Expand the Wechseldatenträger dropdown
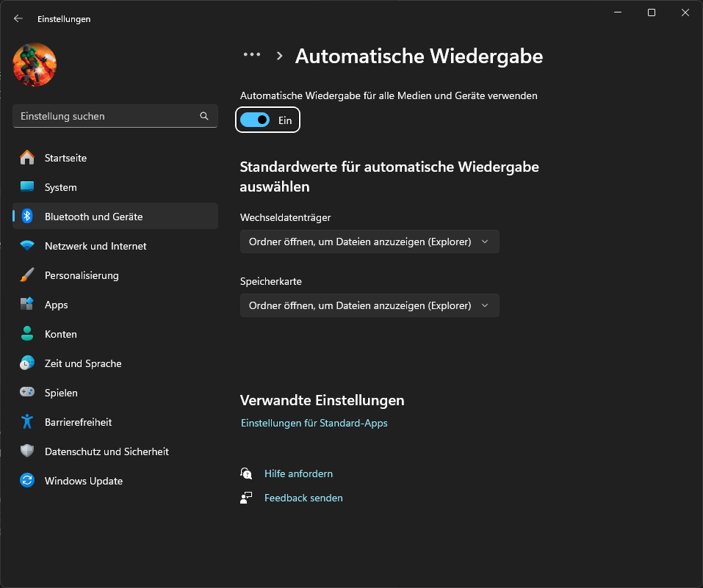703x588 pixels. point(369,242)
